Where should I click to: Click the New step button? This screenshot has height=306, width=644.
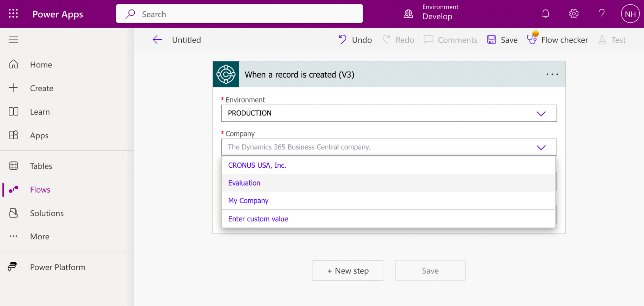(x=348, y=271)
